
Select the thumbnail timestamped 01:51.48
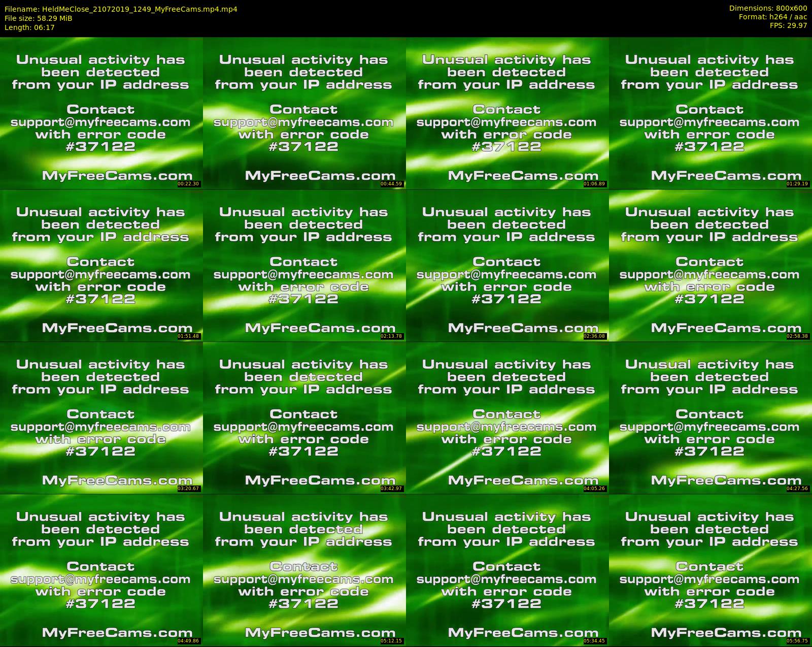coord(101,266)
